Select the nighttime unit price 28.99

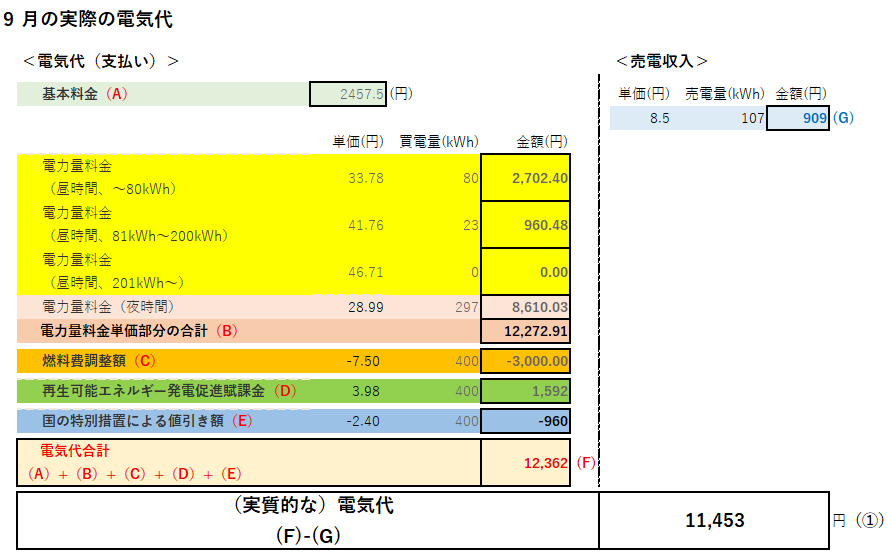365,307
